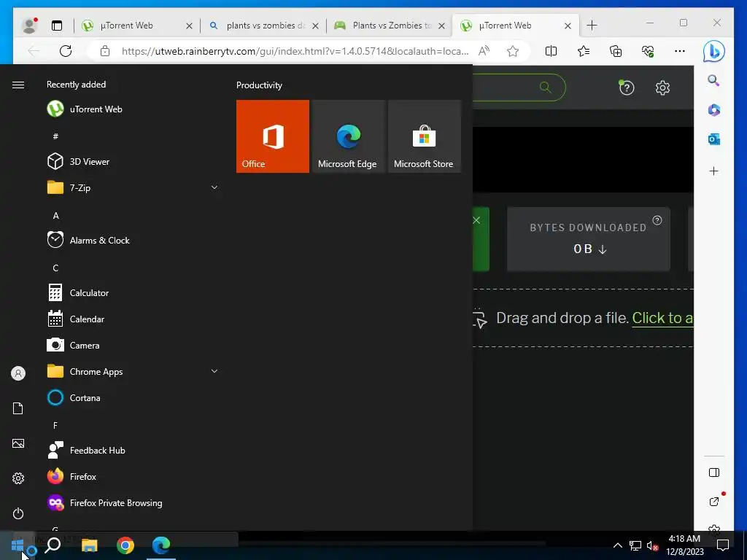Image resolution: width=747 pixels, height=560 pixels.
Task: Open Edge Favorites list
Action: [583, 51]
